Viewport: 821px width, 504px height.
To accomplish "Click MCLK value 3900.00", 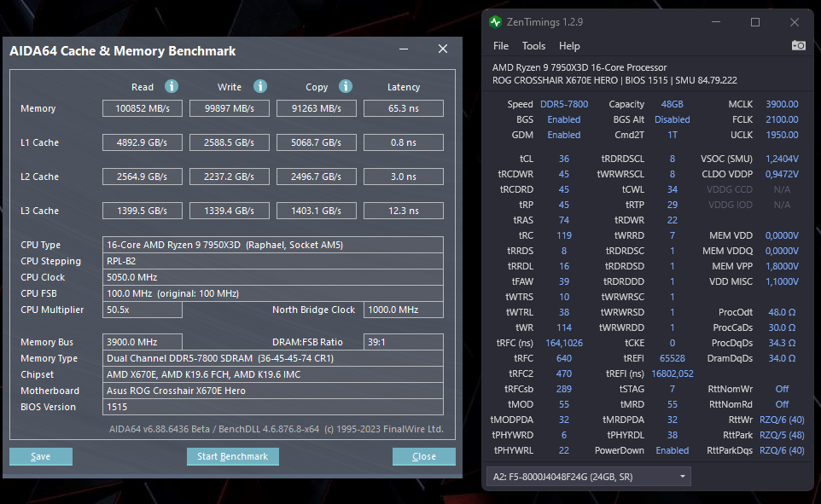I will [x=783, y=104].
